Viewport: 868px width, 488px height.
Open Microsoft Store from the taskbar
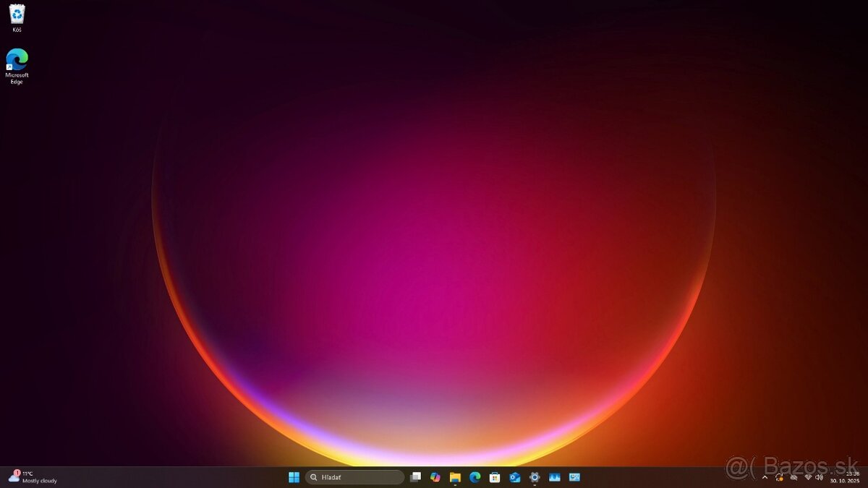(x=495, y=477)
